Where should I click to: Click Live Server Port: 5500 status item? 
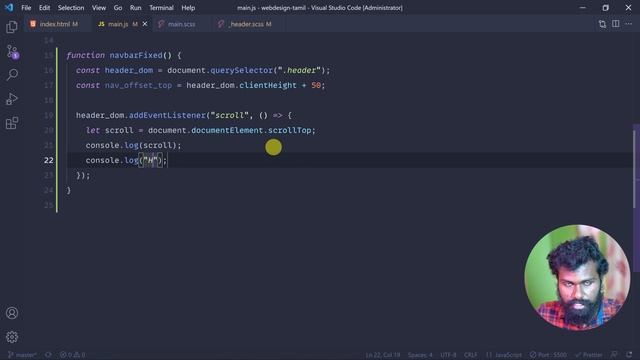tap(548, 355)
